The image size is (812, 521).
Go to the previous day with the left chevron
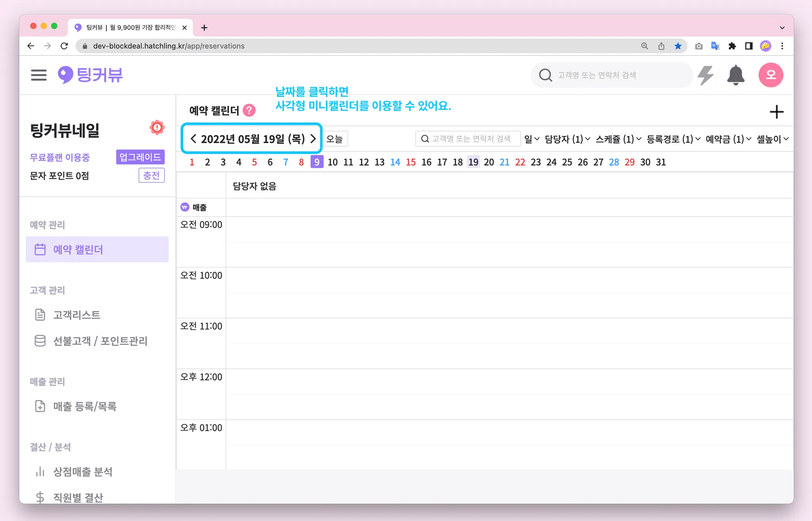pyautogui.click(x=193, y=139)
